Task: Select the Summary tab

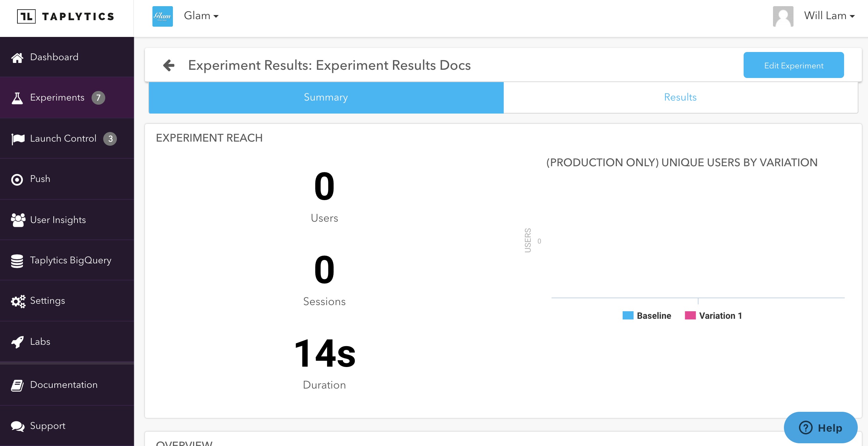Action: pyautogui.click(x=326, y=97)
